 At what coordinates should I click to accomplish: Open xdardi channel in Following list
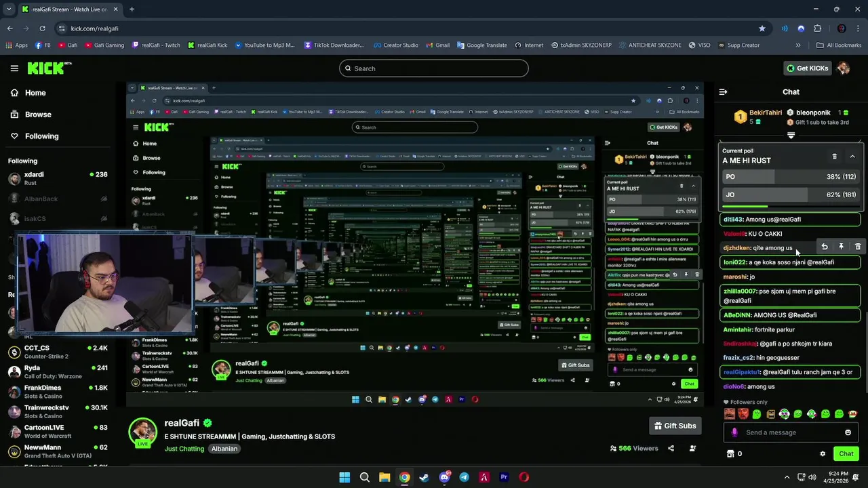(58, 178)
